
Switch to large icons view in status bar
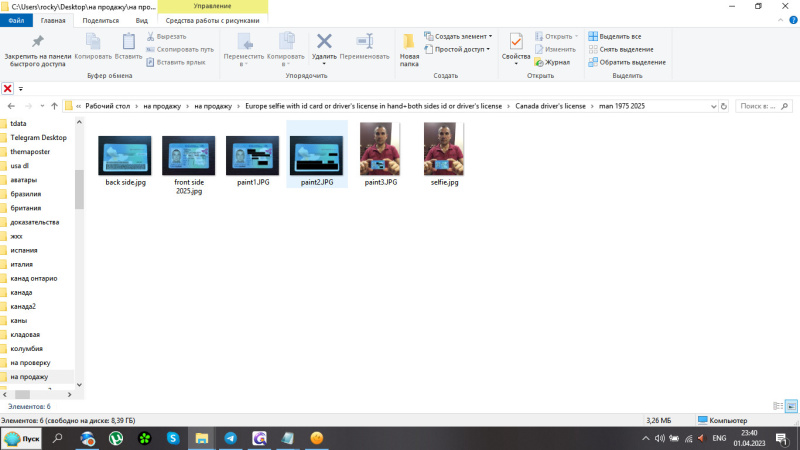(791, 406)
